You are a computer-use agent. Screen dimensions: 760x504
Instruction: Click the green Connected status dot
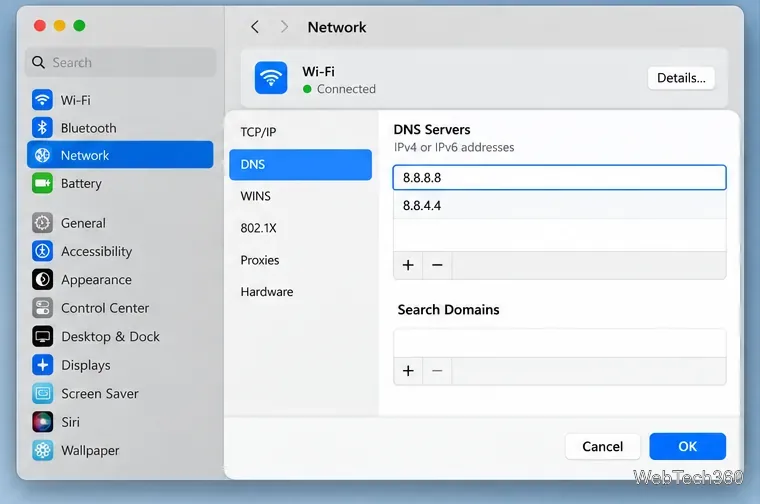pos(307,89)
